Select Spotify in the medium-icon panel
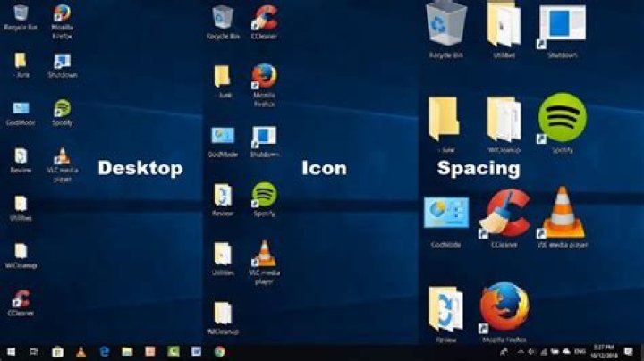 pos(264,199)
